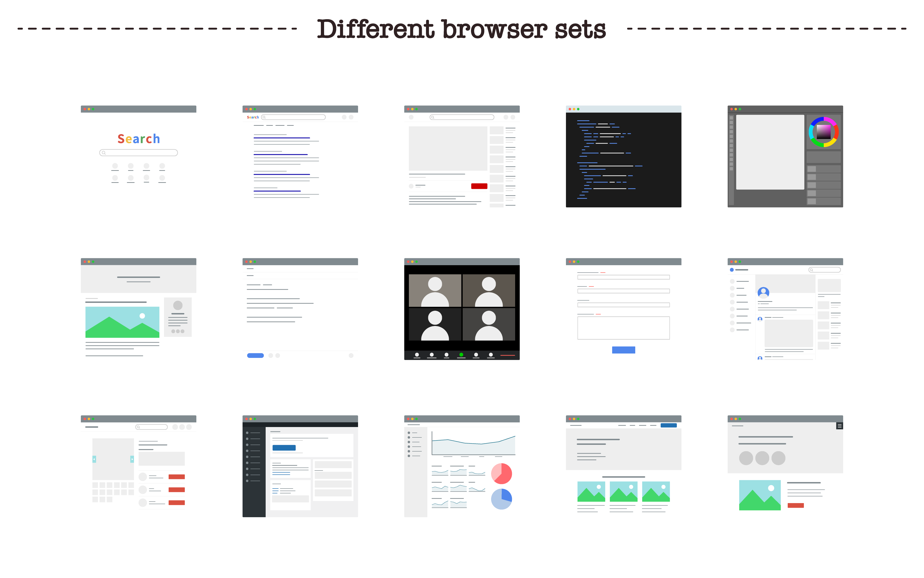The image size is (924, 578).
Task: Click the white canvas in the paint app
Action: pos(770,152)
